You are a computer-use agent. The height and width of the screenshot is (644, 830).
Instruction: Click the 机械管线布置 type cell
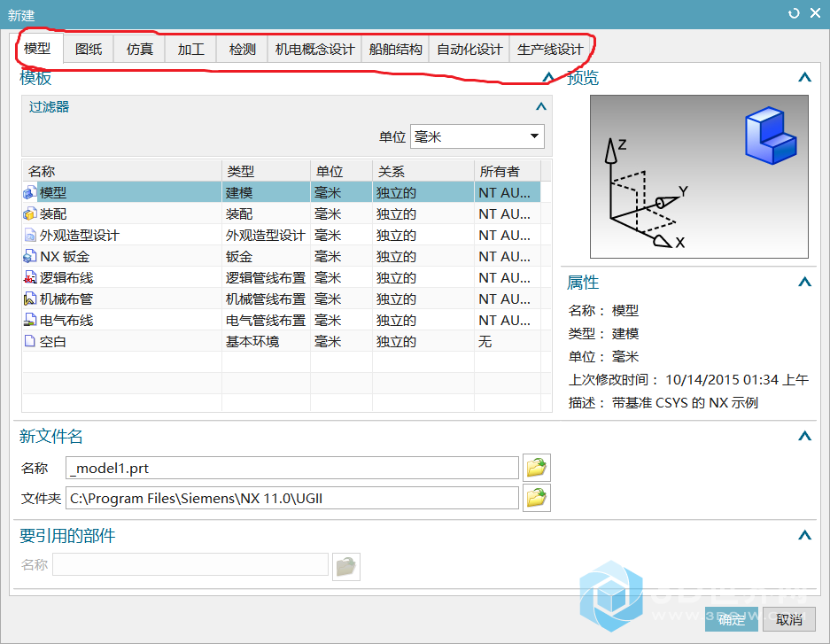click(x=266, y=299)
